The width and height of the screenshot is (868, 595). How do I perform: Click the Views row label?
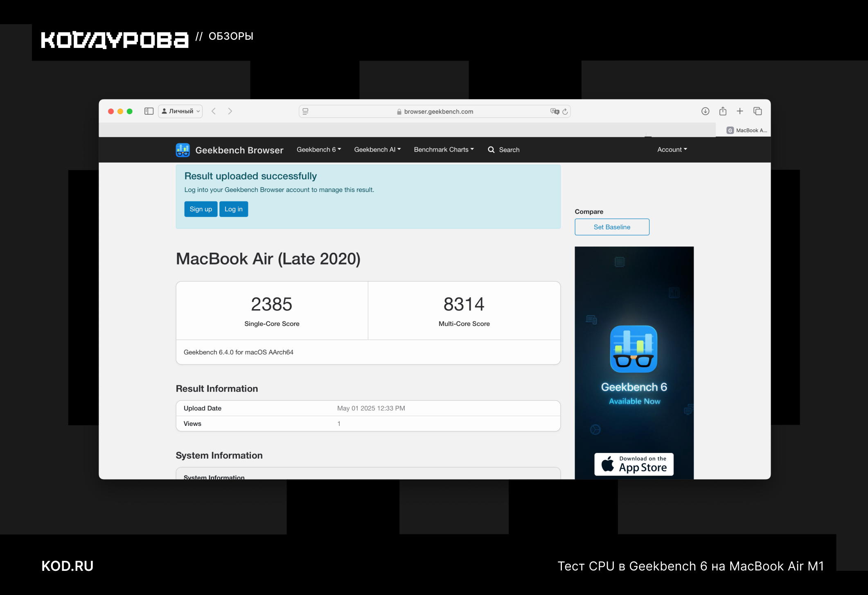pyautogui.click(x=192, y=424)
